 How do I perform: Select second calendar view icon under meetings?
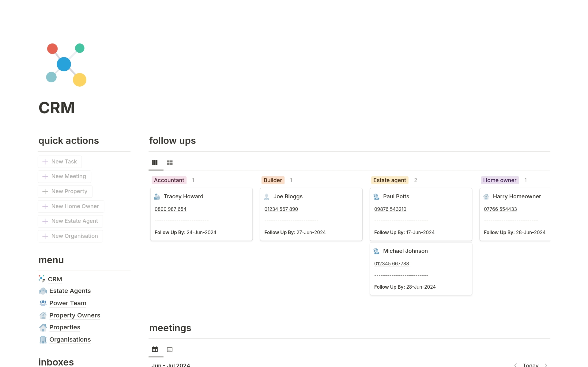(x=170, y=349)
